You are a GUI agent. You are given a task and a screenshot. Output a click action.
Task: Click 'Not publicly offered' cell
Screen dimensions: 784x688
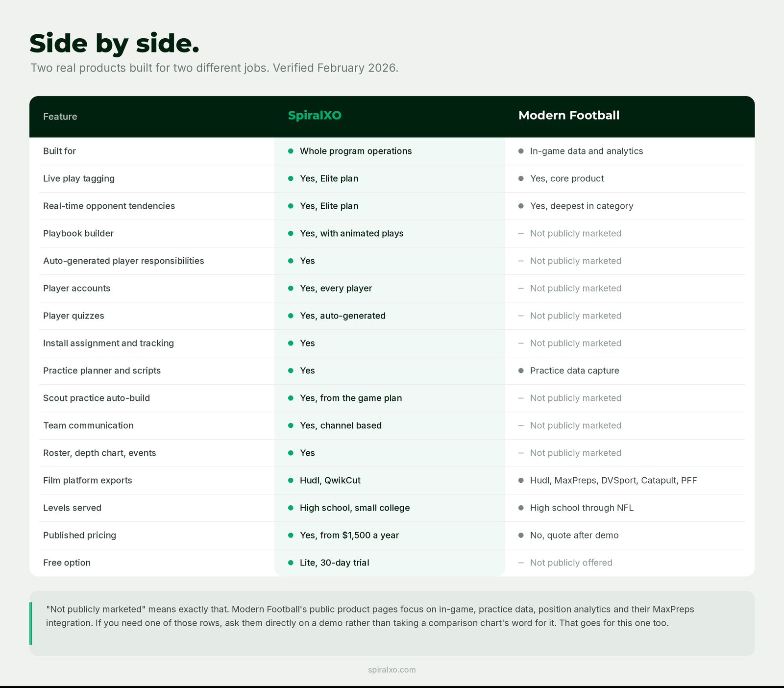click(x=571, y=563)
